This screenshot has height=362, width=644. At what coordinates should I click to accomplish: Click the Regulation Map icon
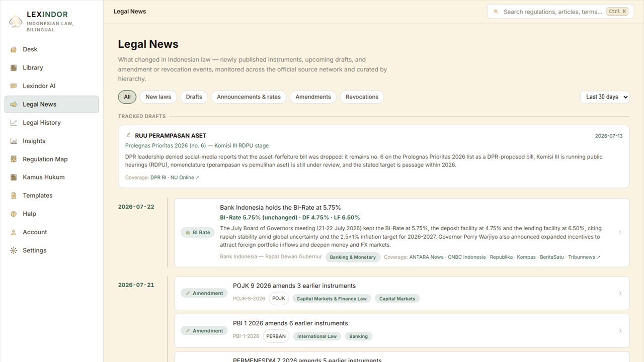pyautogui.click(x=14, y=159)
